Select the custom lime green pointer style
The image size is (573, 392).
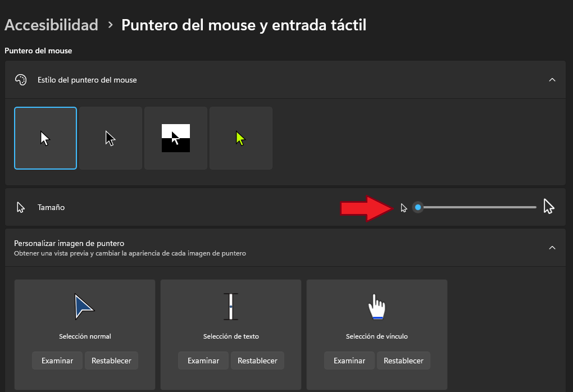[x=241, y=138]
